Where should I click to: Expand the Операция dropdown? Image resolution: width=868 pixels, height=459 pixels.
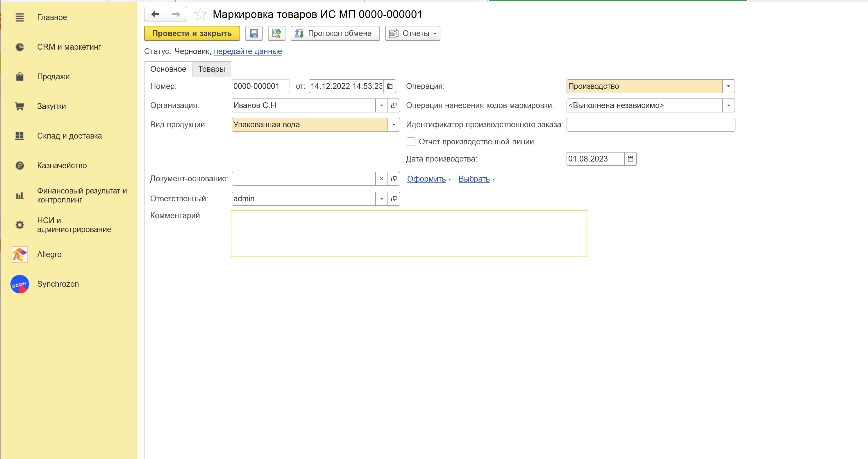pos(728,86)
